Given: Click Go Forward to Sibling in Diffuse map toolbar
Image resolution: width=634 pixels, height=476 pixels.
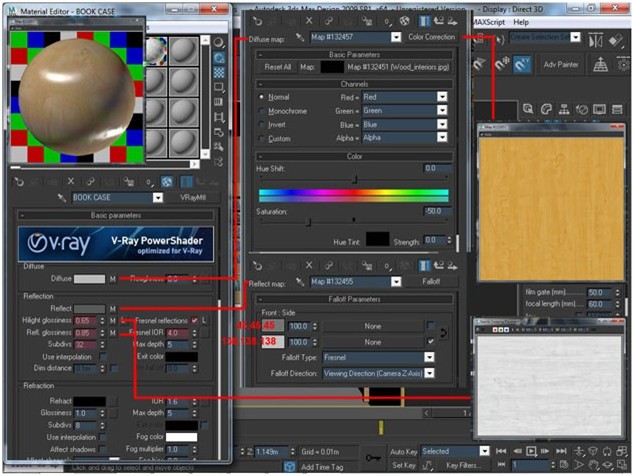Looking at the screenshot, I should [452, 21].
